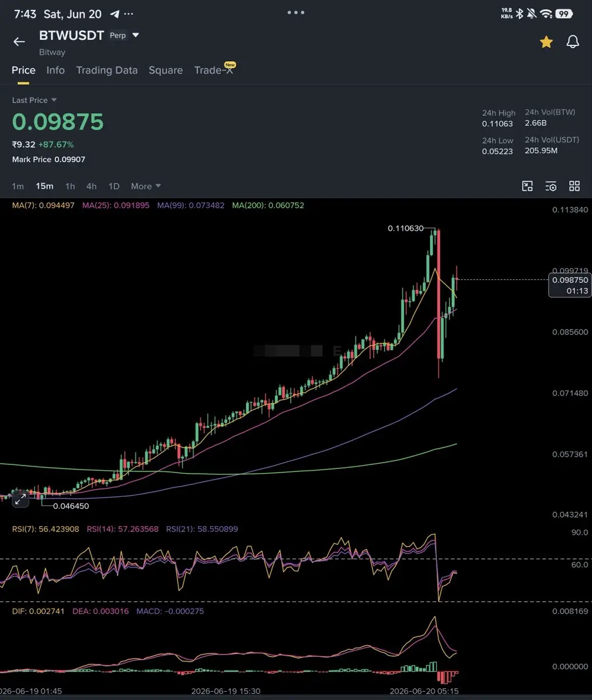Screen dimensions: 592x700
Task: Tap the Telegram icon in status bar
Action: click(x=115, y=13)
